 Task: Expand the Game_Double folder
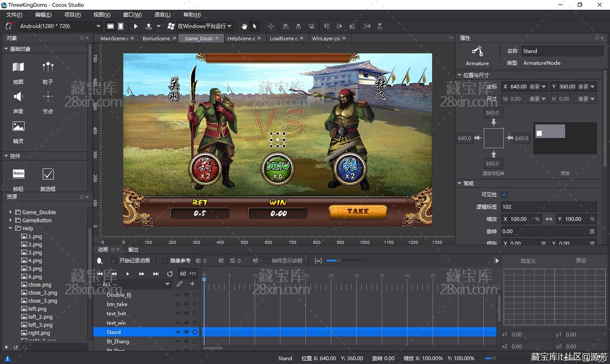10,212
